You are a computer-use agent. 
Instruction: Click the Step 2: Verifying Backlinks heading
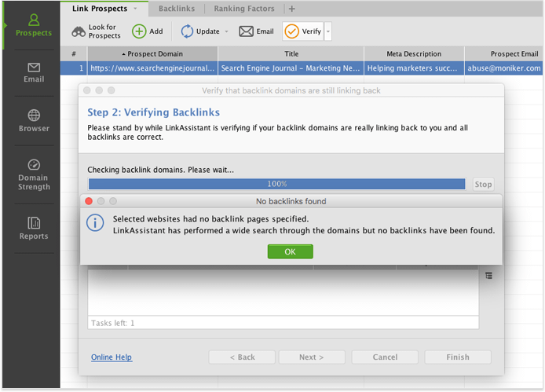(154, 112)
